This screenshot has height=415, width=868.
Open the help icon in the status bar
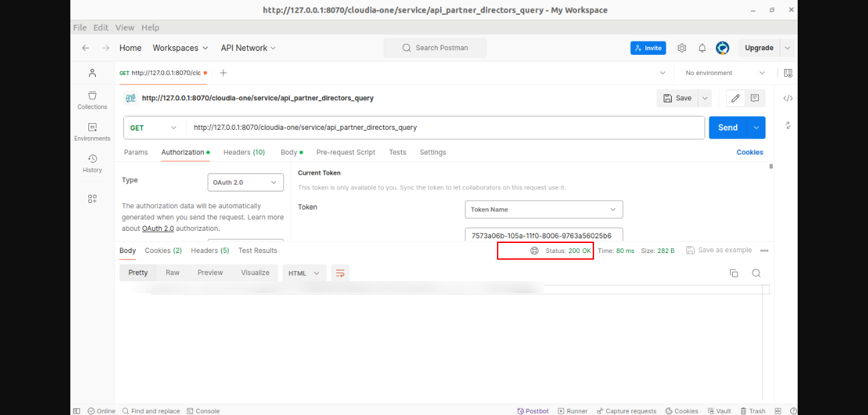tap(794, 411)
